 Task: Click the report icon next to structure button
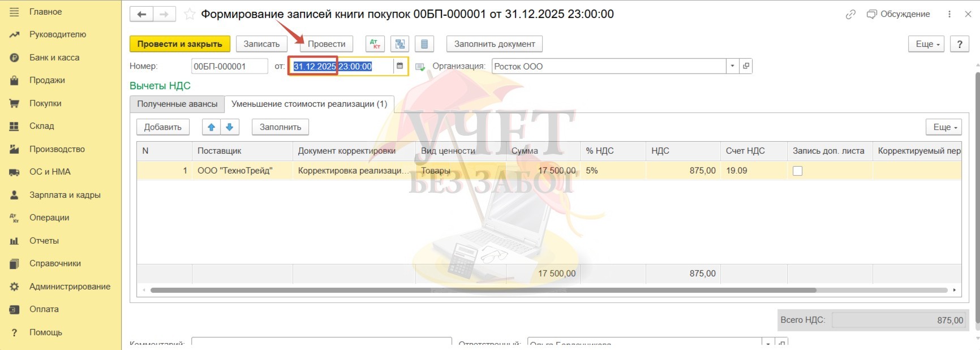(x=424, y=44)
